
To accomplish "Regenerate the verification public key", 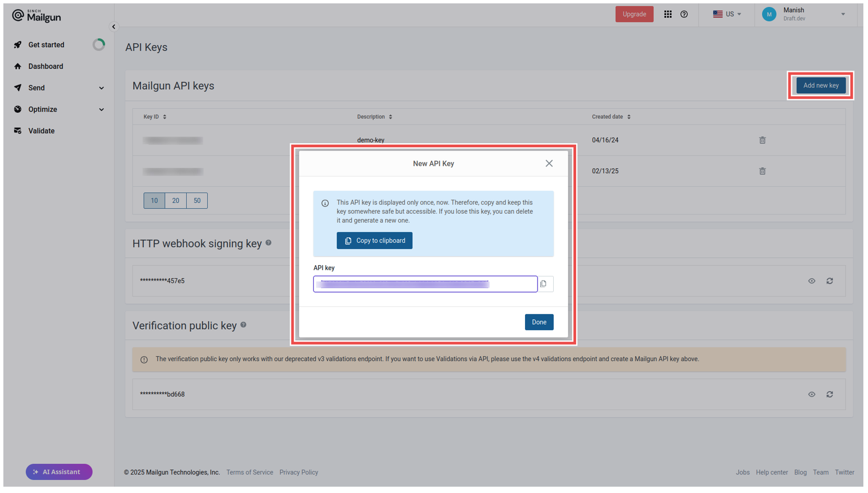I will (x=830, y=394).
